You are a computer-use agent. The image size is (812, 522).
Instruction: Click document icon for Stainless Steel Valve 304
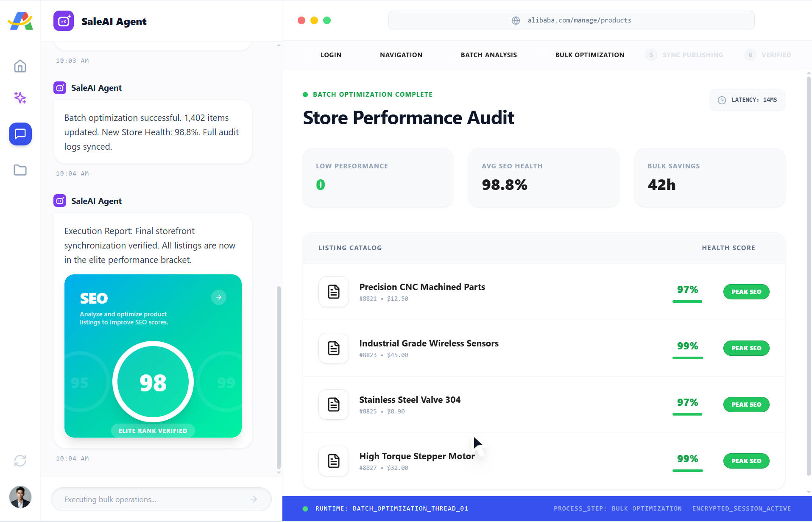(333, 405)
